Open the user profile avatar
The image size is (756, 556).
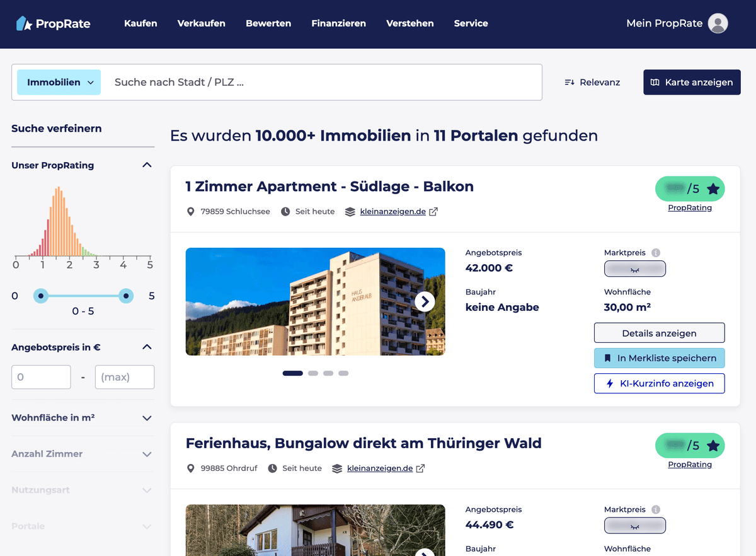(x=718, y=23)
